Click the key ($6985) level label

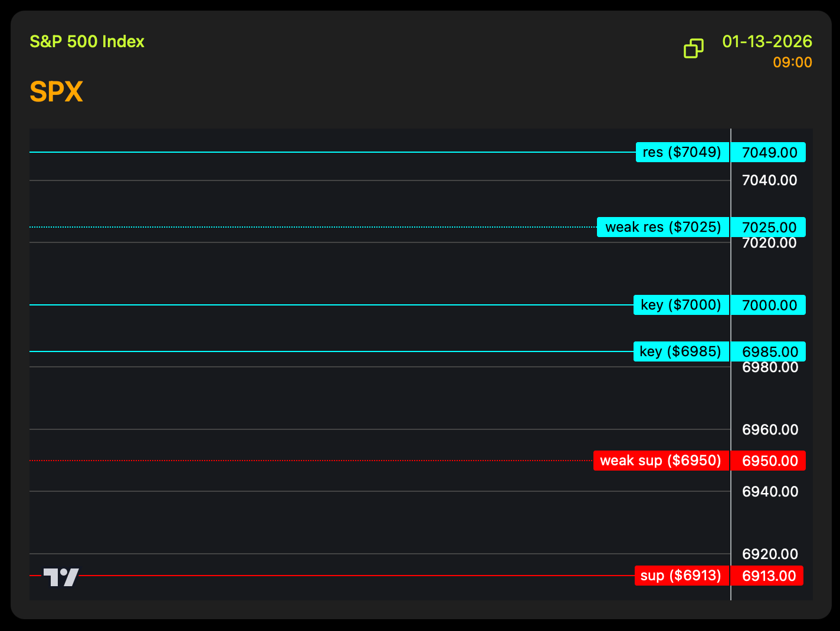point(681,351)
